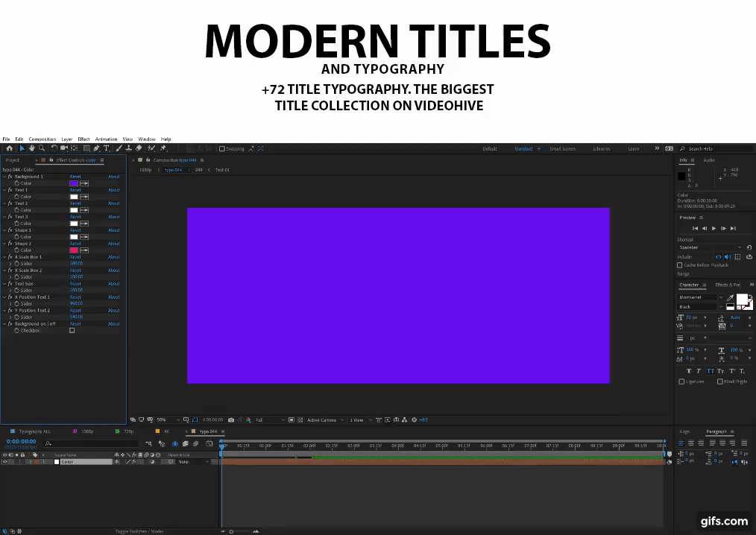756x535 pixels.
Task: Hide the Color layer with its eye icon
Action: (4, 462)
